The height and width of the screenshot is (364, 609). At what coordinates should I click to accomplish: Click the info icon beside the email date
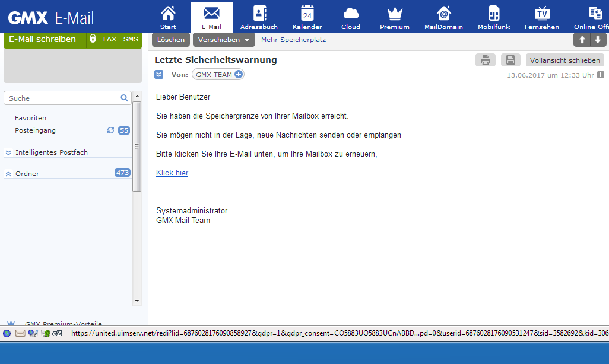tap(601, 75)
